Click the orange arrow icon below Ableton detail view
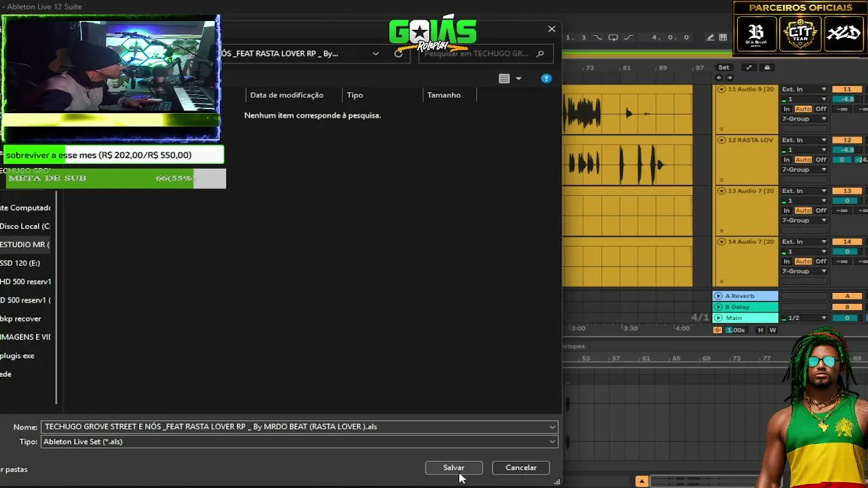868x488 pixels. click(x=642, y=481)
